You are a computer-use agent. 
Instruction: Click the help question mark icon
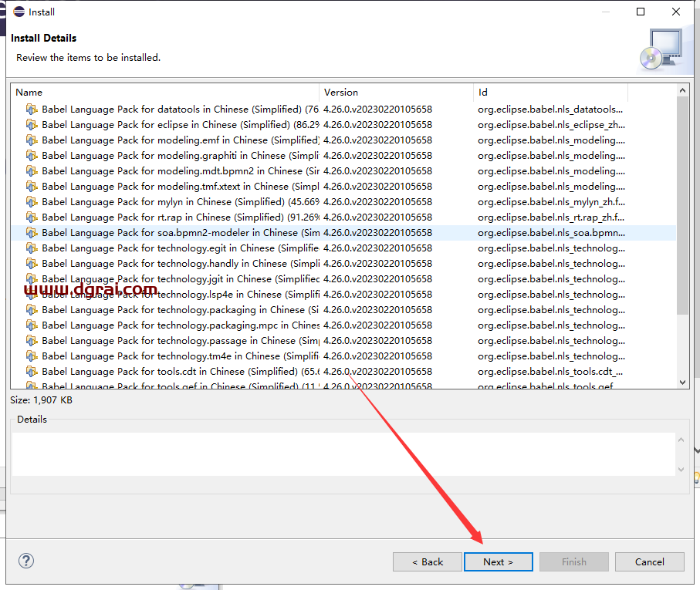(x=26, y=561)
